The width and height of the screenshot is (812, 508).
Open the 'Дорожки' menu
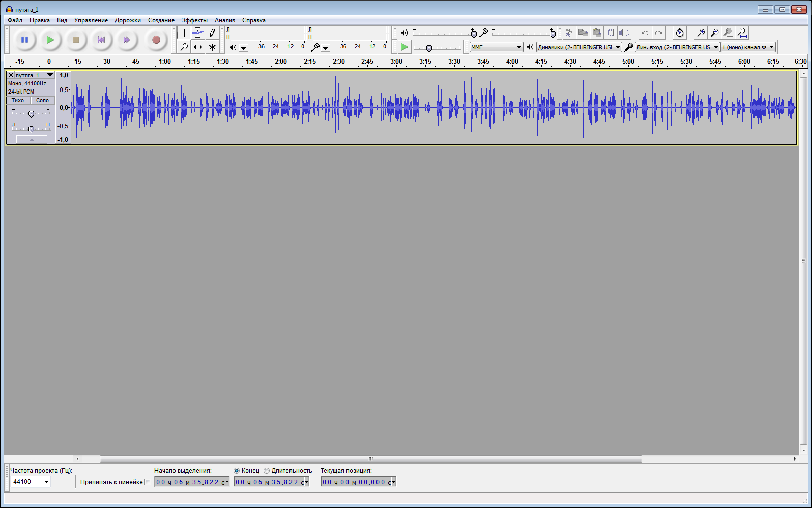click(128, 20)
